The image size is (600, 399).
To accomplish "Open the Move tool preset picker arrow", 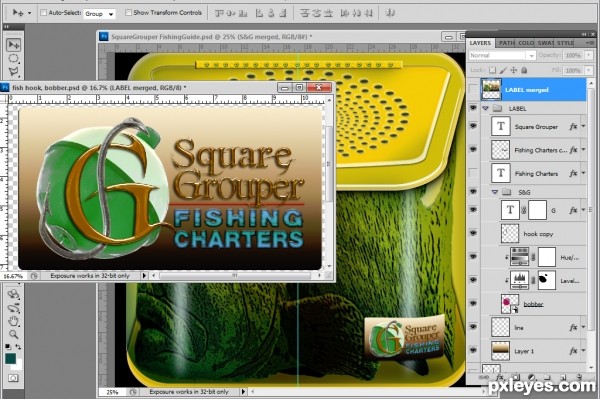I will pyautogui.click(x=29, y=13).
